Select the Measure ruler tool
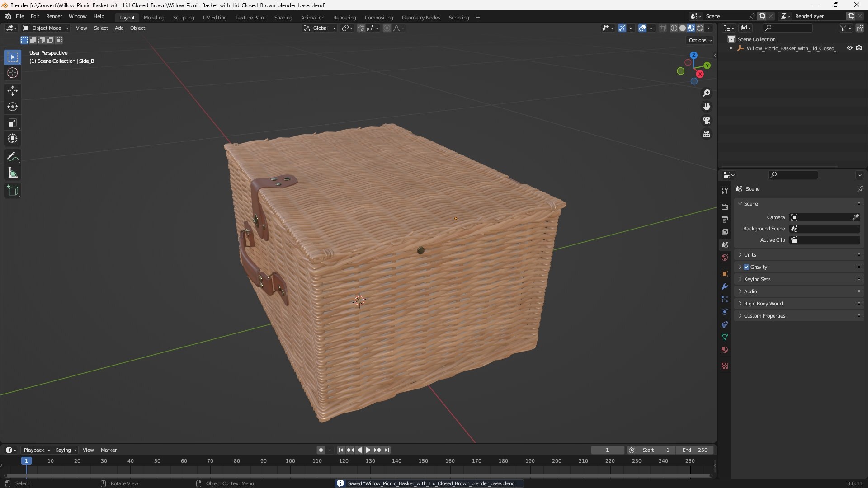This screenshot has width=868, height=488. click(13, 173)
